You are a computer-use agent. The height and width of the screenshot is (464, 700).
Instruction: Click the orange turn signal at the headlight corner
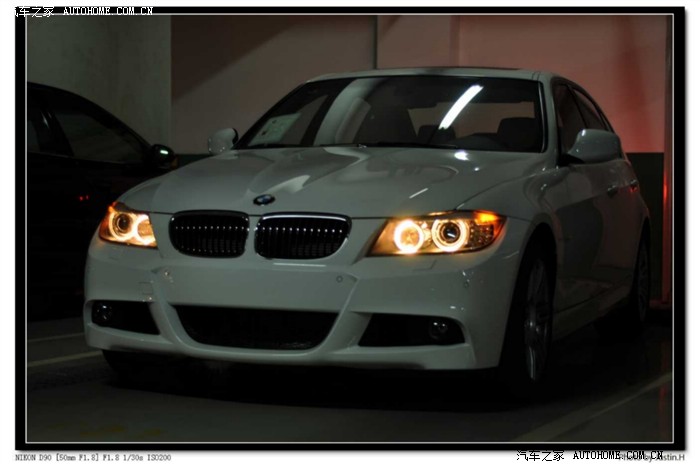pyautogui.click(x=489, y=217)
